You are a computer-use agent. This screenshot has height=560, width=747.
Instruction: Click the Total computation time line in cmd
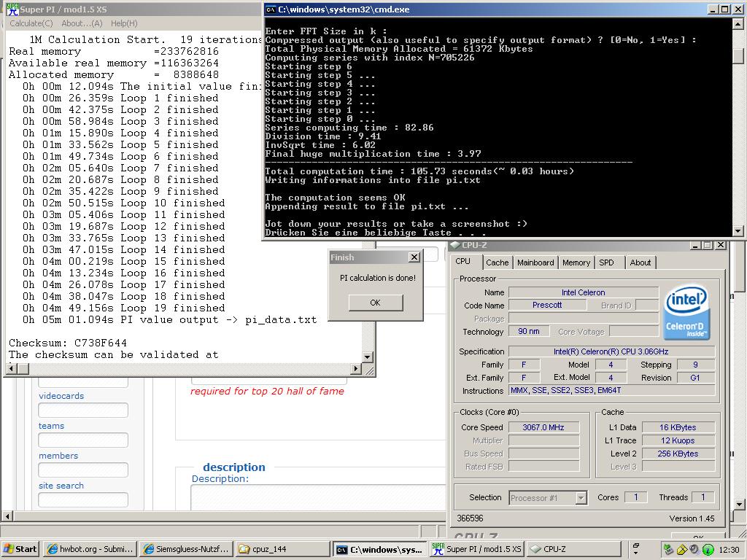pyautogui.click(x=419, y=171)
